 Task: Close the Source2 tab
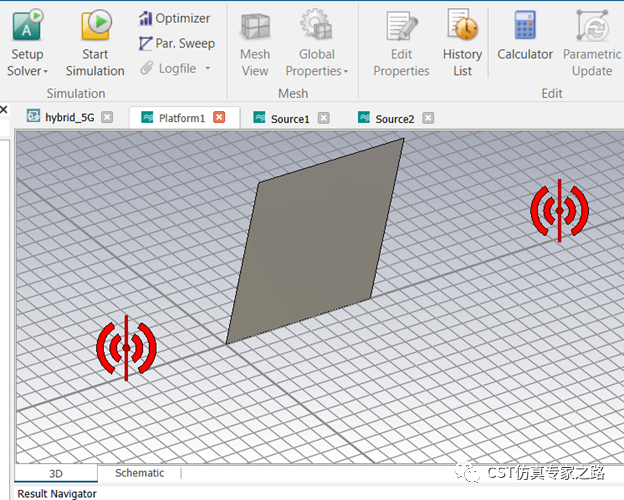[x=428, y=118]
